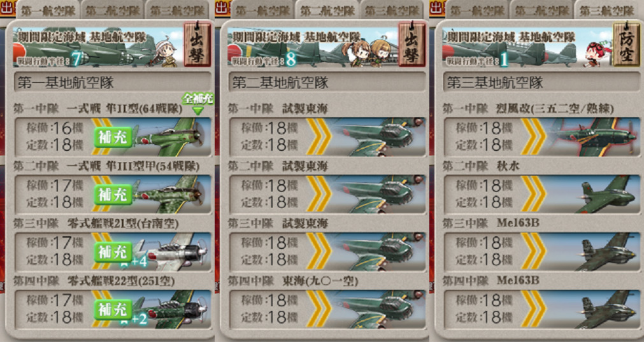The width and height of the screenshot is (644, 342).
Task: Toggle the 出撃 sign of 第一基地航空隊
Action: coord(197,45)
